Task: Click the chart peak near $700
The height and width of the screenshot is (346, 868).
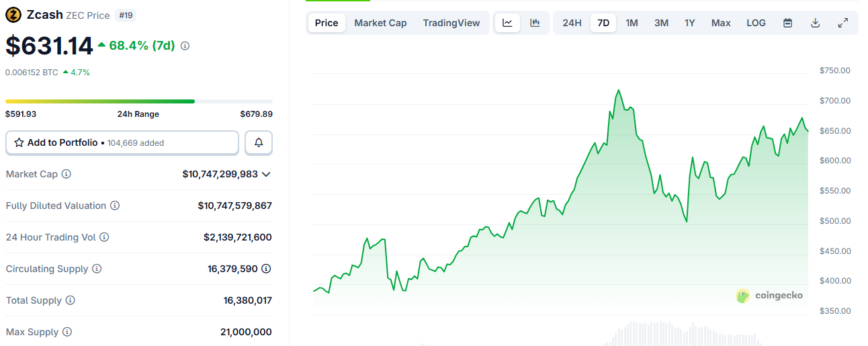Action: (618, 90)
